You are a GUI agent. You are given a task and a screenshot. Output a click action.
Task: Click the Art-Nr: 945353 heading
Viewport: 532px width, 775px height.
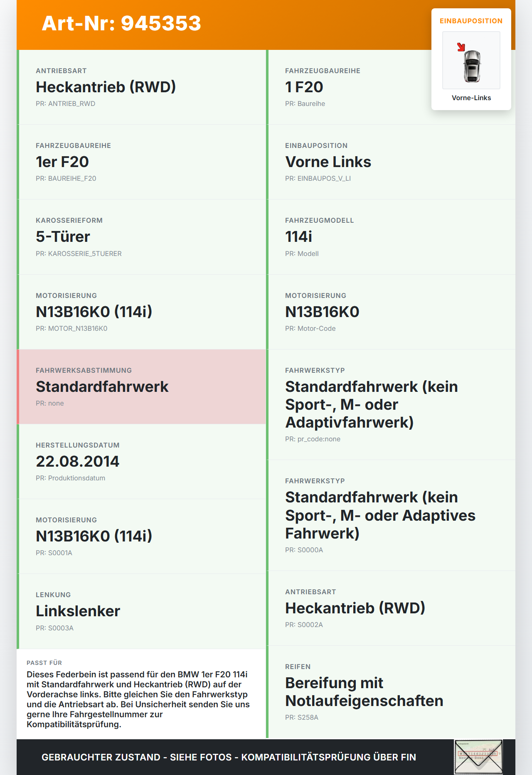click(121, 23)
